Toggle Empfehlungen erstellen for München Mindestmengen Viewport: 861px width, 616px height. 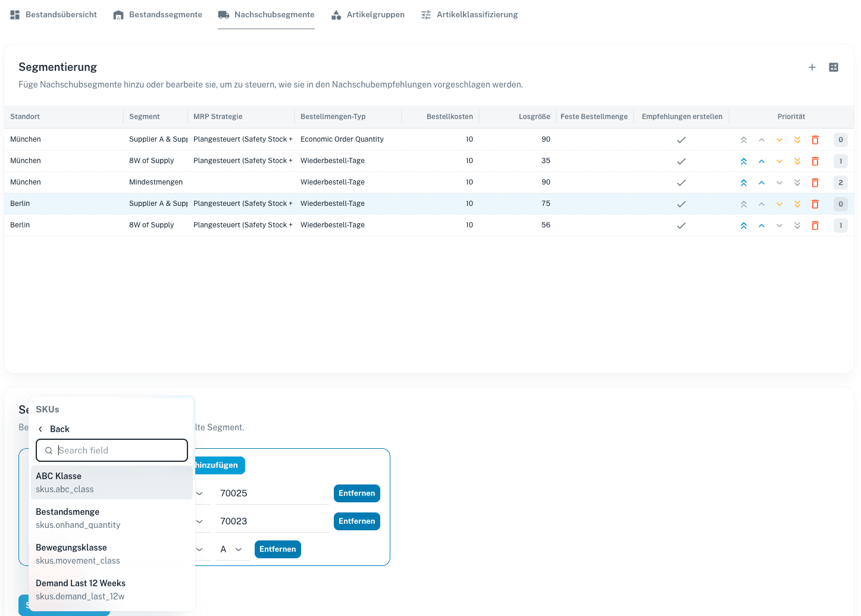[681, 183]
